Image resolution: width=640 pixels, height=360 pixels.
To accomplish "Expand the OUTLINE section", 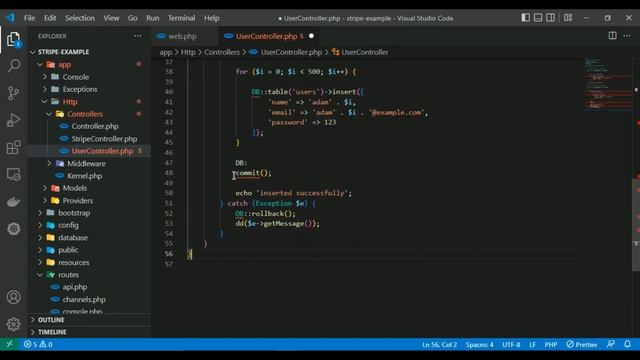I will [x=90, y=320].
